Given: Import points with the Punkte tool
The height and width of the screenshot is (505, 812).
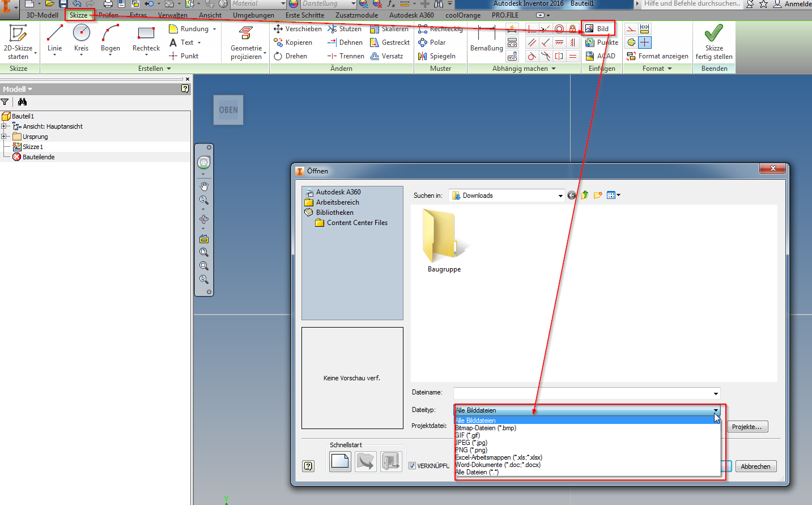Looking at the screenshot, I should tap(601, 43).
